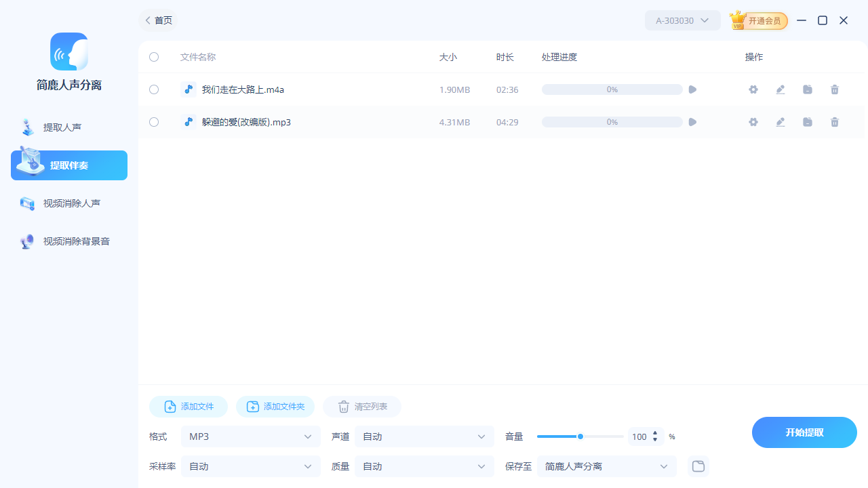Rename 我们走在大路上.m4a with pencil icon

[781, 89]
